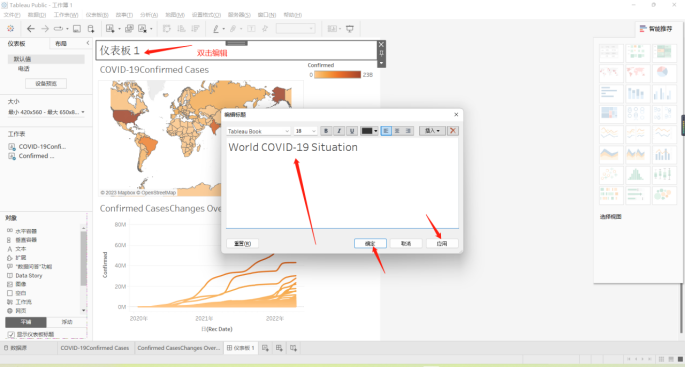Open the Tableau Book font dropdown
The image size is (686, 368).
click(x=258, y=131)
